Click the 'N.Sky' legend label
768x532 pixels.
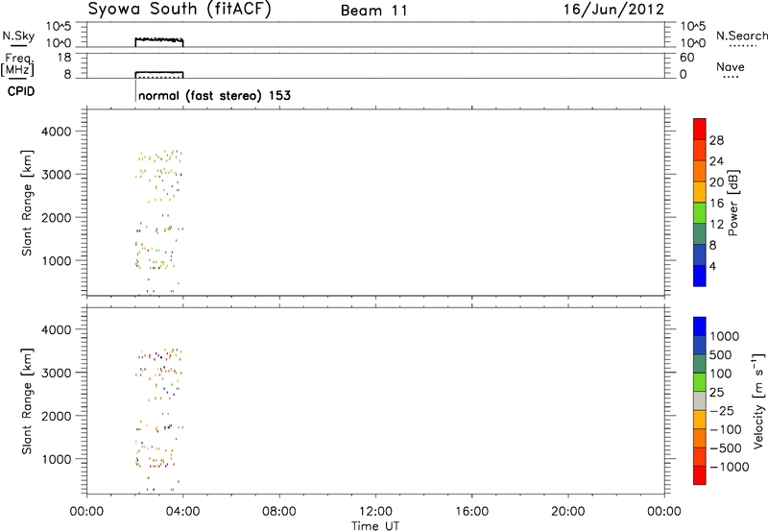click(x=18, y=36)
